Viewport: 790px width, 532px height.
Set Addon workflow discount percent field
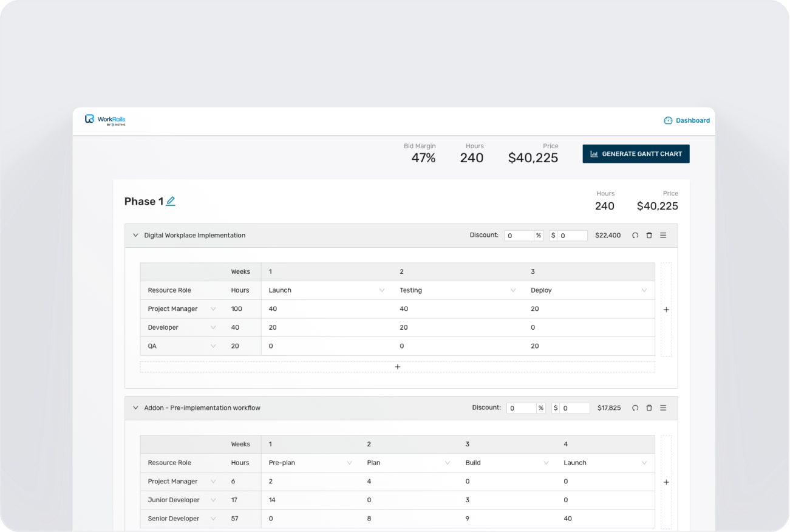click(x=522, y=408)
